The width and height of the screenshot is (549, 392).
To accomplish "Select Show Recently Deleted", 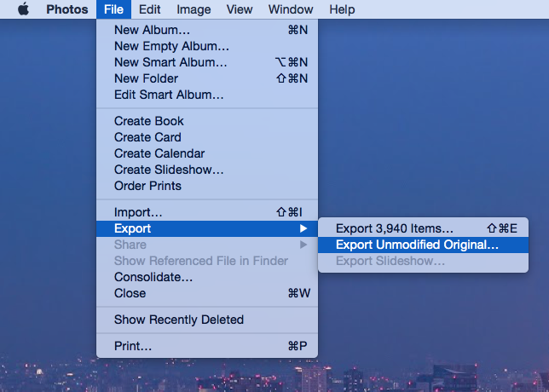I will (x=207, y=320).
